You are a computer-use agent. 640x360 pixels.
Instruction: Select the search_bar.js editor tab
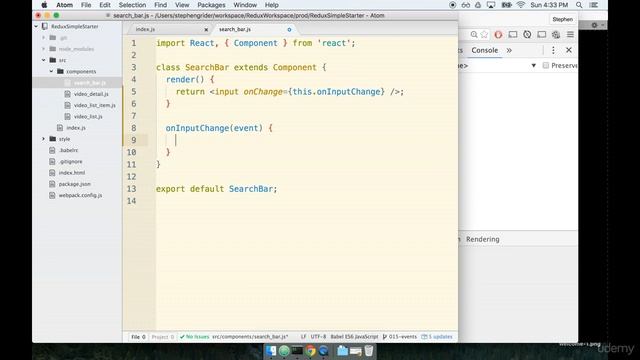coord(235,29)
